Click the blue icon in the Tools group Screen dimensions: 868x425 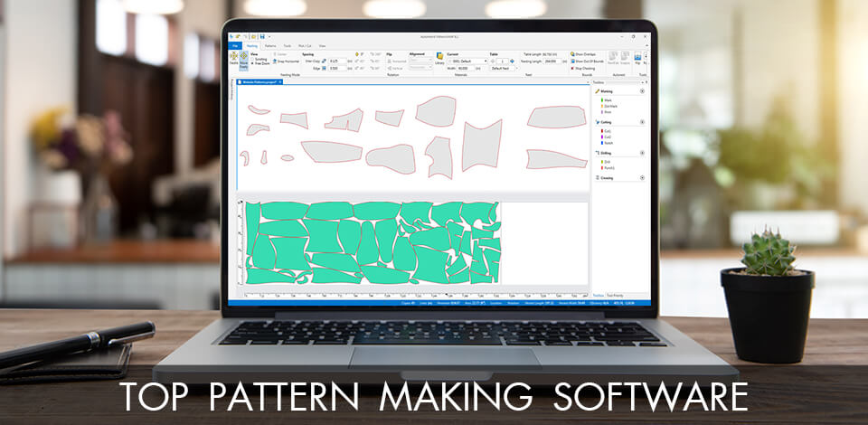pos(637,56)
